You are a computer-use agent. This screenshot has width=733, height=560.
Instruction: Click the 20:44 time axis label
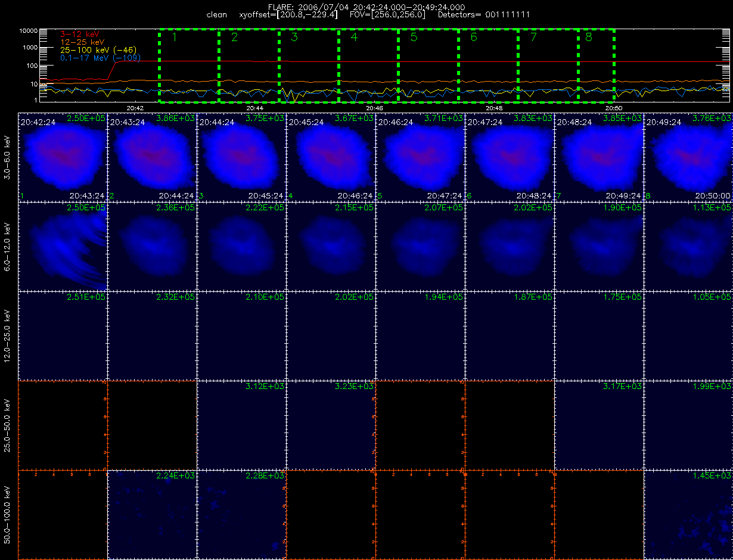point(254,108)
